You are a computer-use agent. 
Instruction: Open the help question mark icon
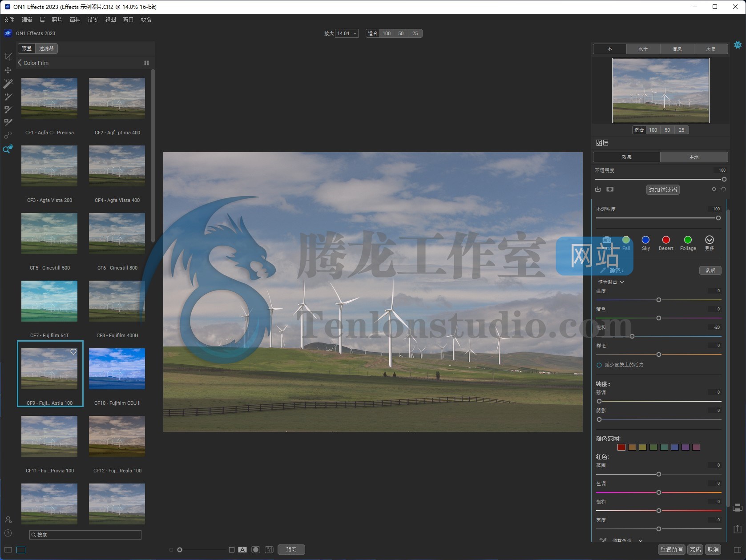click(8, 533)
